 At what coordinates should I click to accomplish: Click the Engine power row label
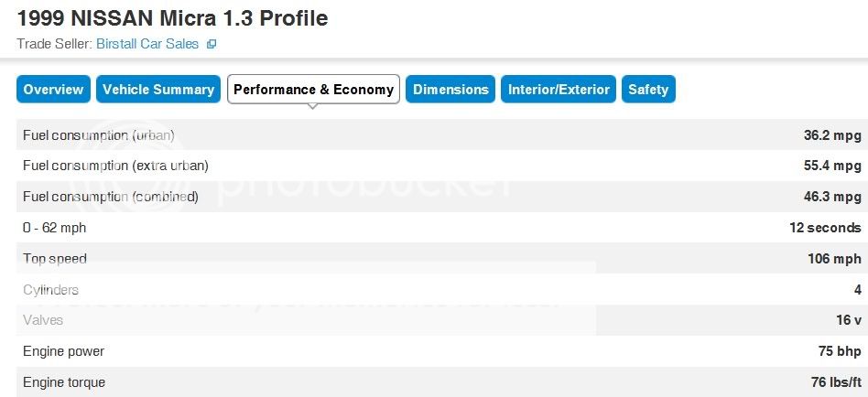click(x=64, y=351)
